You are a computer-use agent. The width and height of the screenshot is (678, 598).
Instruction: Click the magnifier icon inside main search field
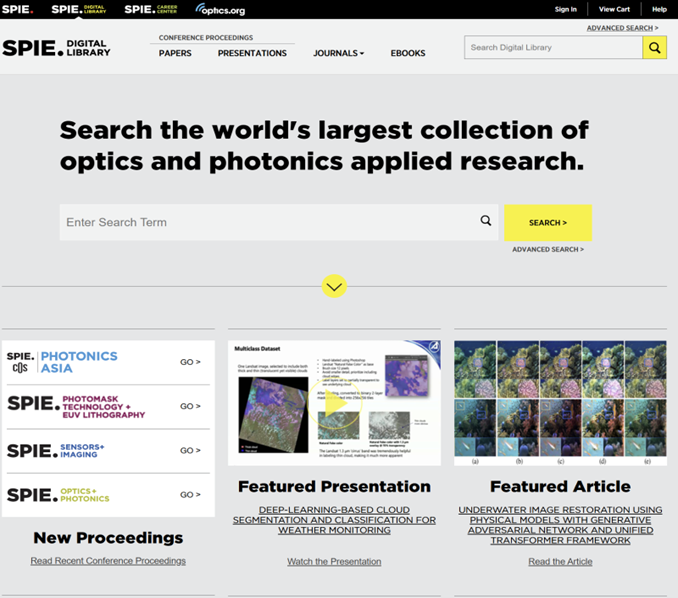pyautogui.click(x=486, y=222)
